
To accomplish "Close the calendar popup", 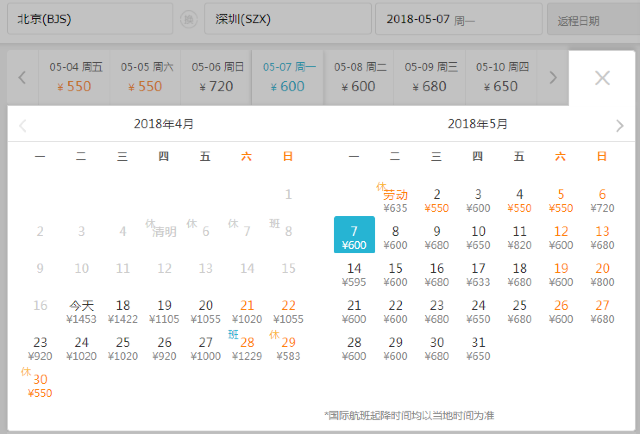I will (602, 78).
